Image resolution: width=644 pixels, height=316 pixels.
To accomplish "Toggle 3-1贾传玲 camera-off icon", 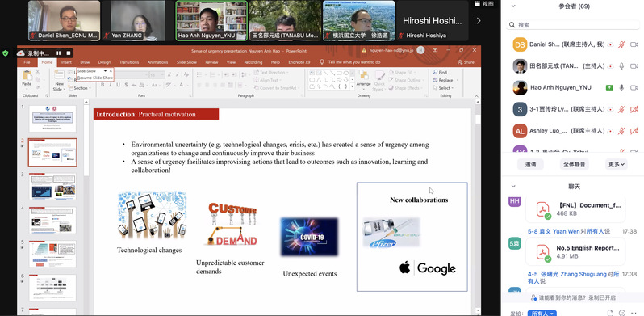I will 634,109.
